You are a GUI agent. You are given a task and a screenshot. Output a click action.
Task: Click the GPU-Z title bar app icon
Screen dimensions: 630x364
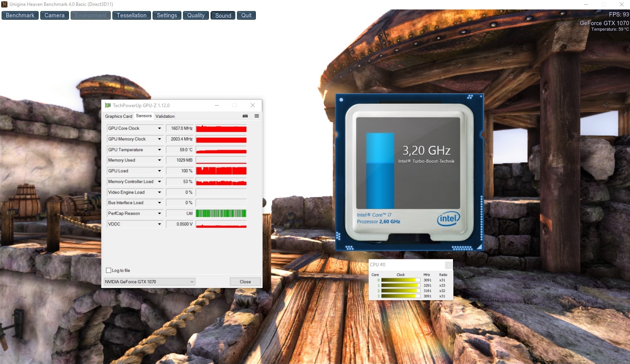click(108, 106)
